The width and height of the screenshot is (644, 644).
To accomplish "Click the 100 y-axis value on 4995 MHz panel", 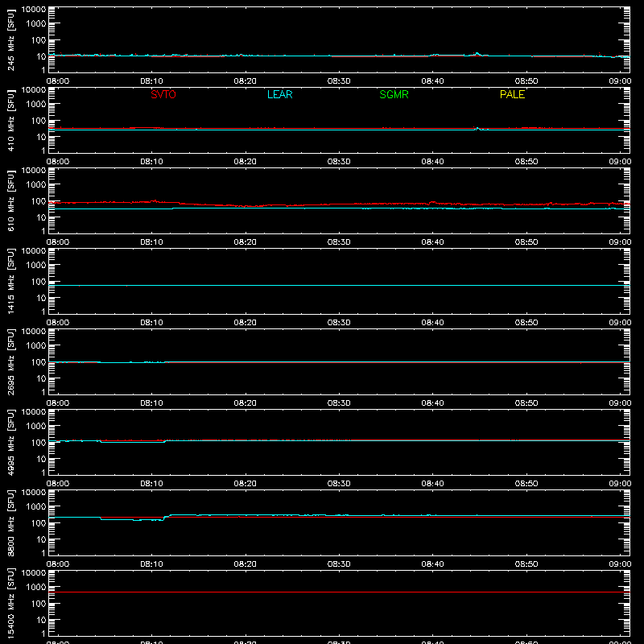I will tap(39, 443).
